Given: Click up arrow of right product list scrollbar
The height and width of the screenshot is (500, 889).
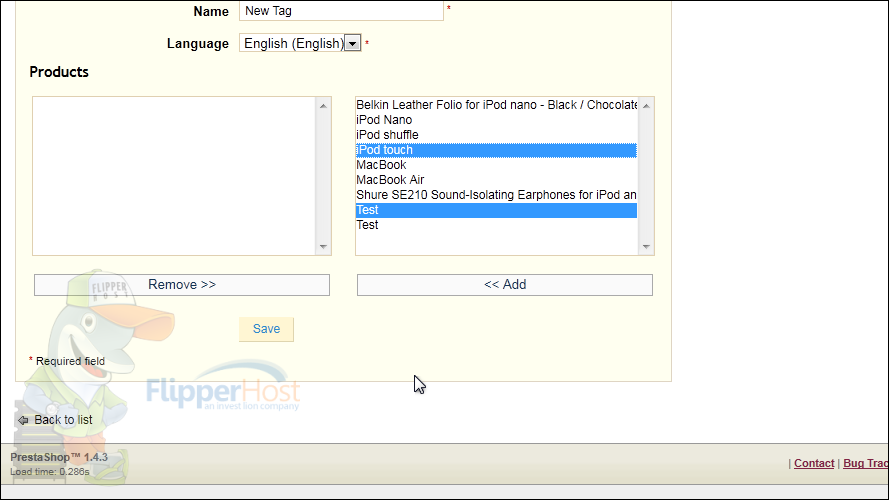Looking at the screenshot, I should (646, 106).
